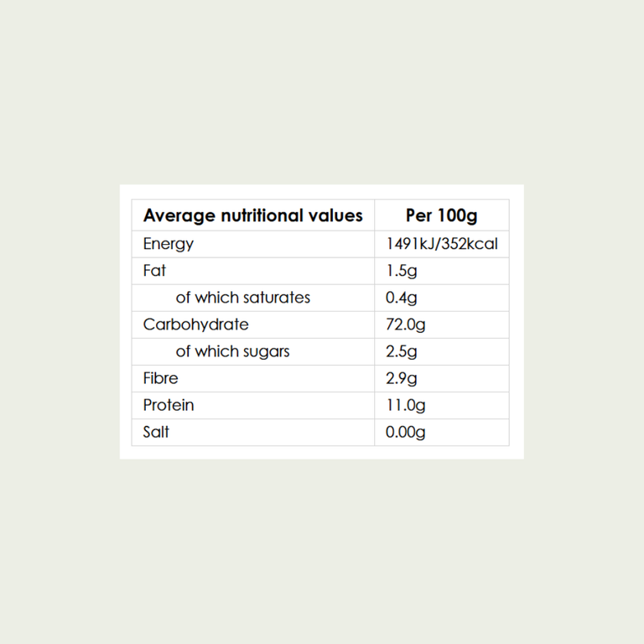Viewport: 644px width, 644px height.
Task: Select the Energy row label
Action: (x=168, y=244)
